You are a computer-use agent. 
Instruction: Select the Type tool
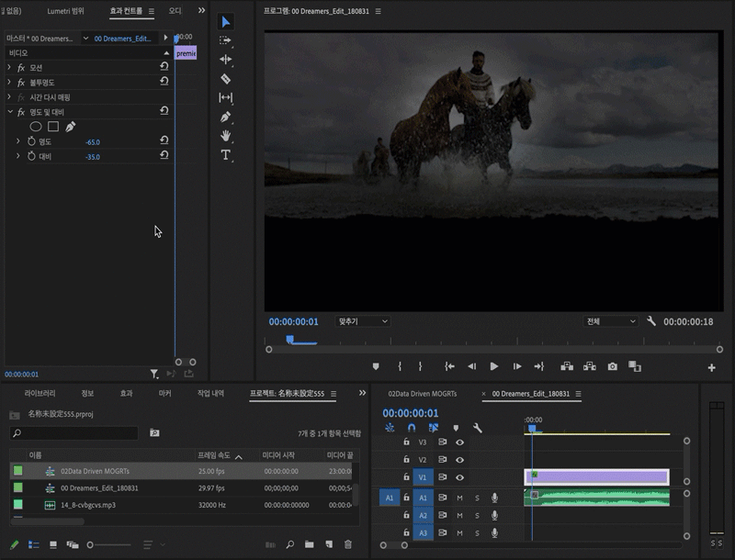click(x=226, y=155)
